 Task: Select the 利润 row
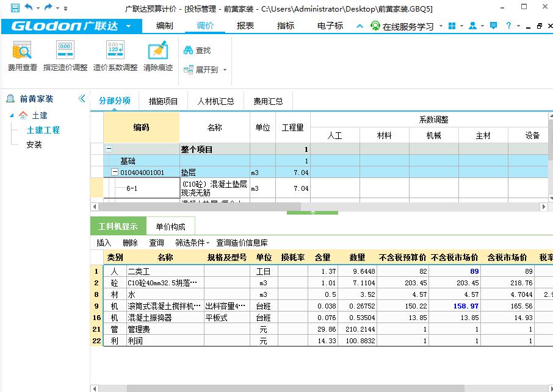(x=322, y=341)
